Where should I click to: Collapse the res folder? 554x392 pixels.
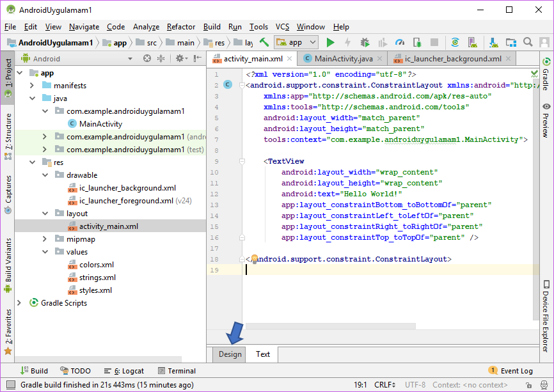(33, 162)
